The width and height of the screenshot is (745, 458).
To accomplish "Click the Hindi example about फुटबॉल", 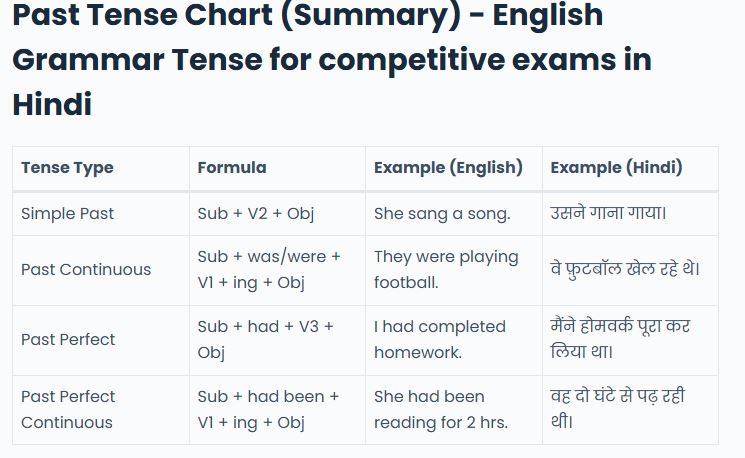I will coord(625,269).
